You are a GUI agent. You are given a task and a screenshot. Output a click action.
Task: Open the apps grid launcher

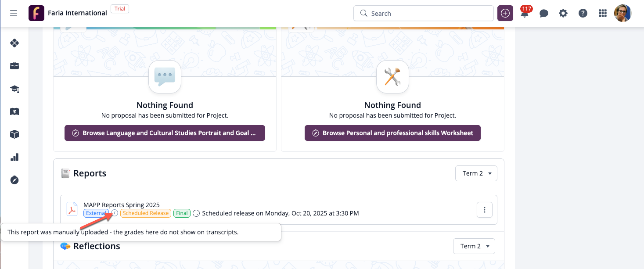click(x=603, y=14)
